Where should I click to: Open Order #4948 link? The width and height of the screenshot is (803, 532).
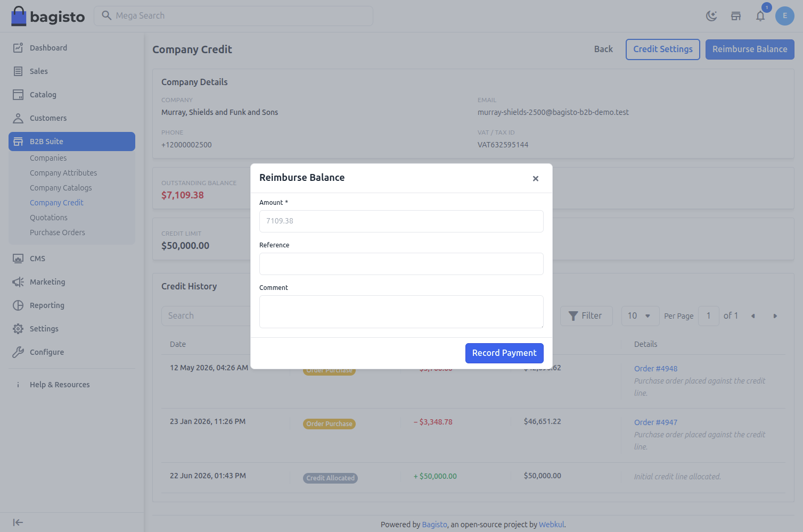point(655,369)
